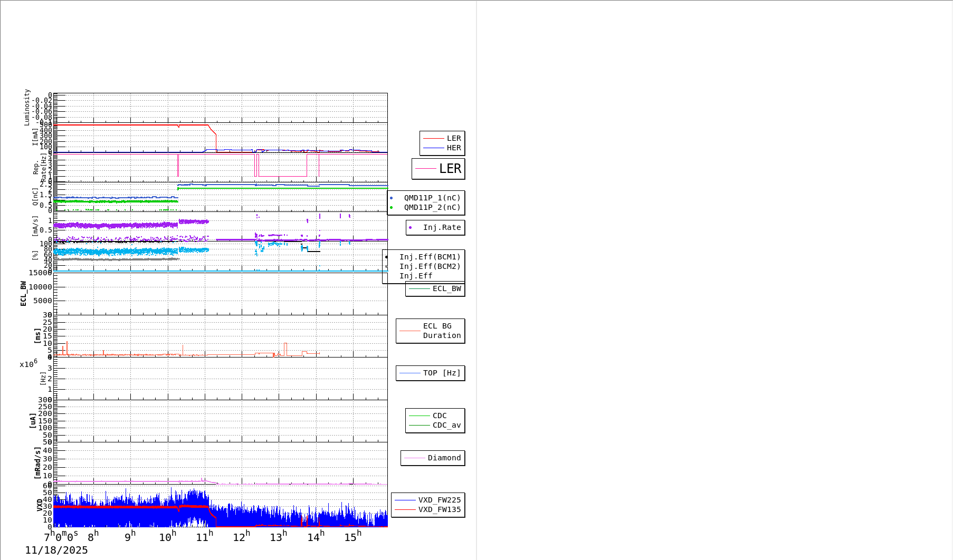Select the QMD11P_1(nC) legend entry
The width and height of the screenshot is (953, 560).
coord(432,198)
